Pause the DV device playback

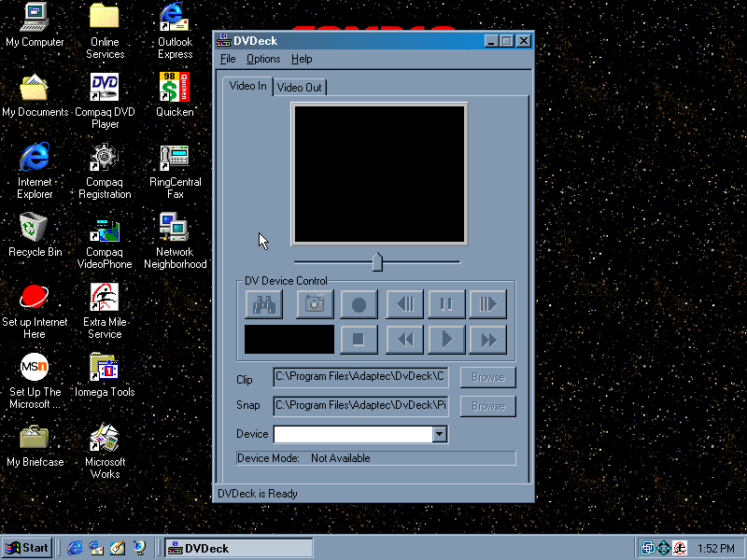[x=446, y=304]
